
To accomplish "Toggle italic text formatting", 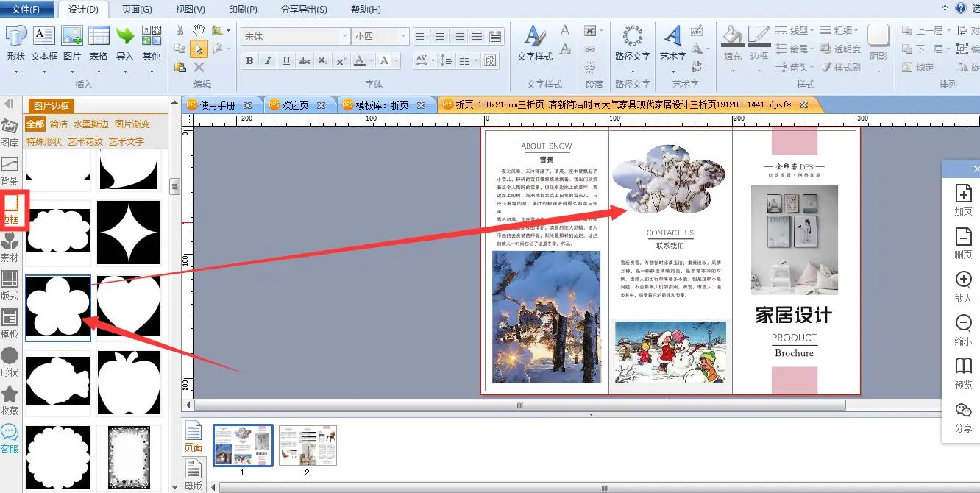I will 268,61.
